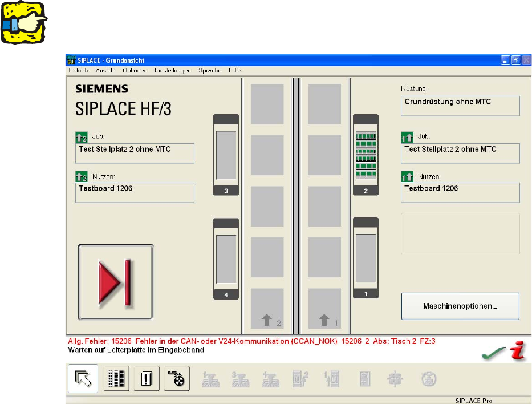The image size is (532, 404).
Task: Click the exclamation mark error icon
Action: pyautogui.click(x=147, y=378)
